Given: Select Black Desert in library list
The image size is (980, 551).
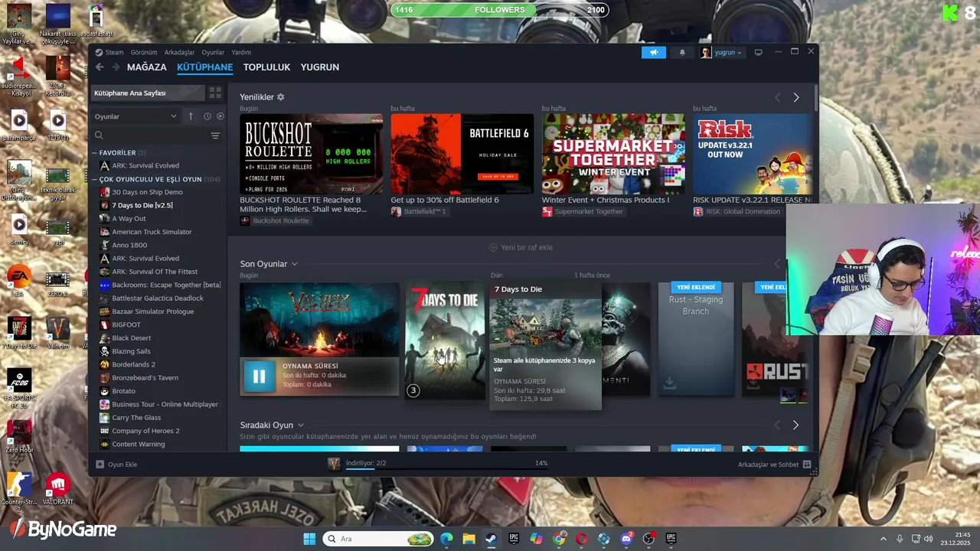Looking at the screenshot, I should pos(132,337).
